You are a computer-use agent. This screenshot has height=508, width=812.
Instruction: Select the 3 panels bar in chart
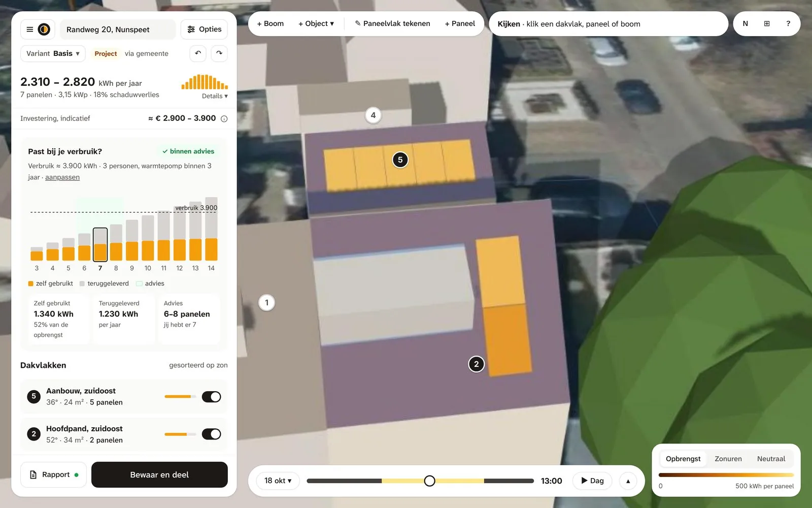(37, 253)
